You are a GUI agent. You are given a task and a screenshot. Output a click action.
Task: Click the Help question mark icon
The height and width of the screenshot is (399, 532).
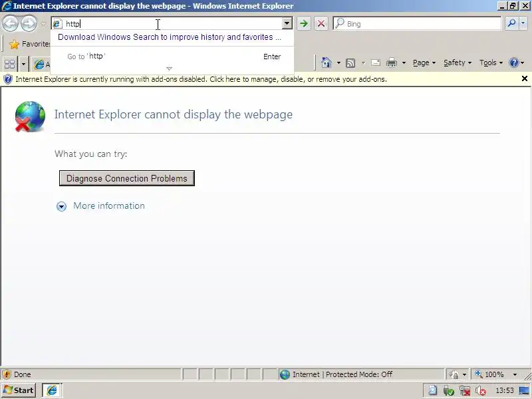click(514, 63)
